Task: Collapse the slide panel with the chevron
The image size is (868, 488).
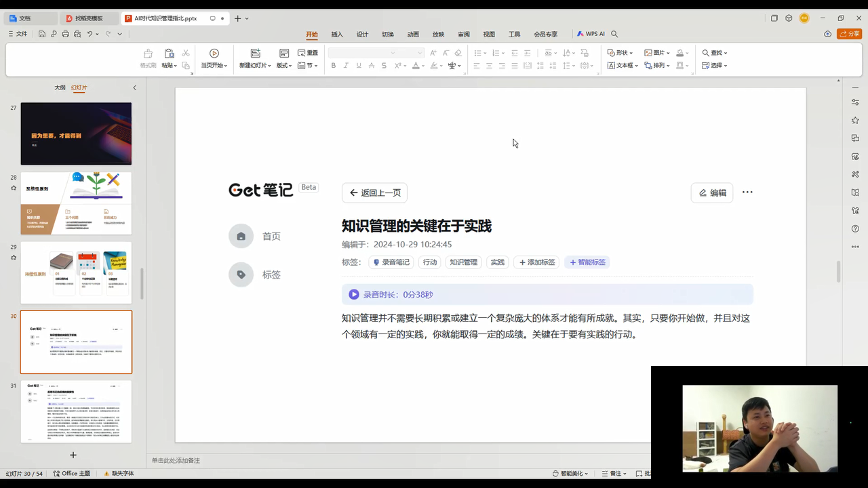Action: coord(134,87)
